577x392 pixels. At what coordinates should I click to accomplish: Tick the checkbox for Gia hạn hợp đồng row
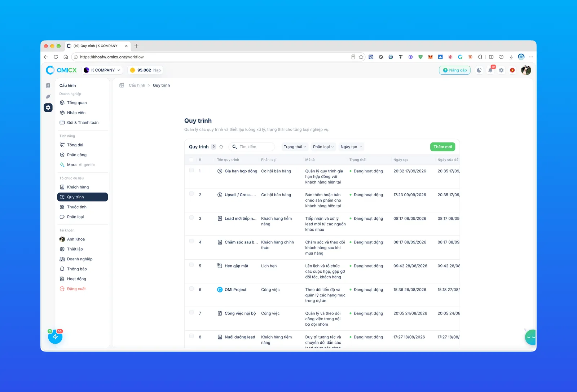click(191, 170)
